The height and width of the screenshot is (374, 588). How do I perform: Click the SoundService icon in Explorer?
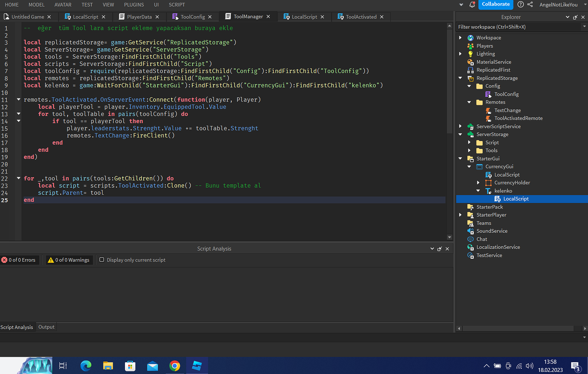(x=470, y=231)
